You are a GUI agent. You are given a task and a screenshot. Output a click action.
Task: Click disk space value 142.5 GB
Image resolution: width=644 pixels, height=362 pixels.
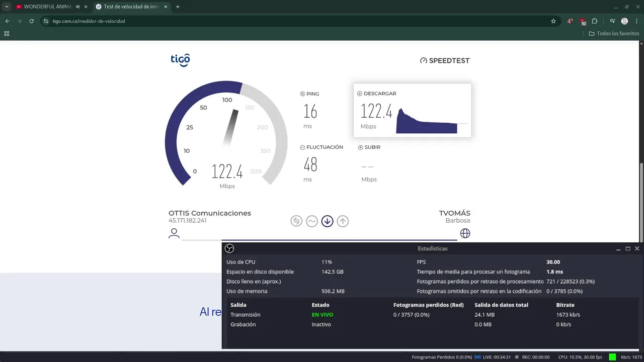tap(333, 271)
